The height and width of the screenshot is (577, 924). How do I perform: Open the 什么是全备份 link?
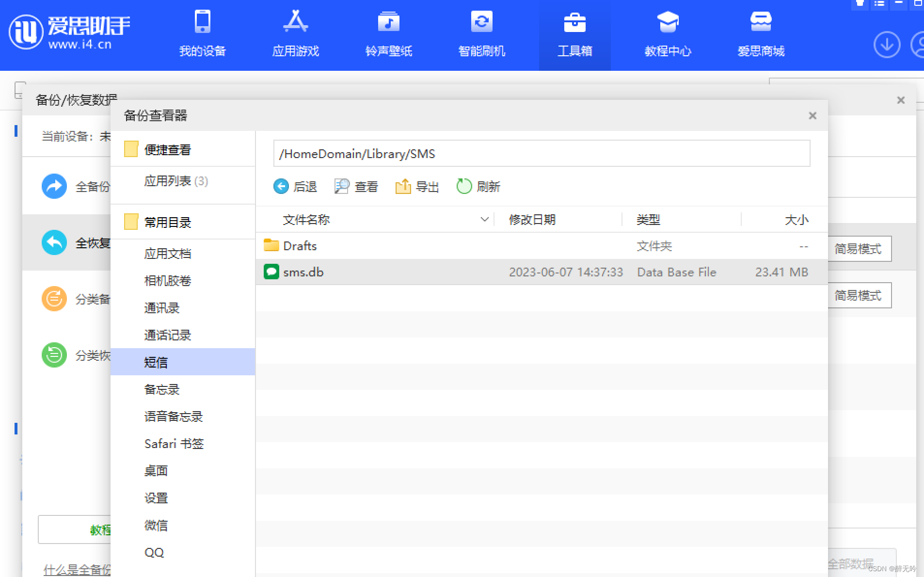click(77, 570)
